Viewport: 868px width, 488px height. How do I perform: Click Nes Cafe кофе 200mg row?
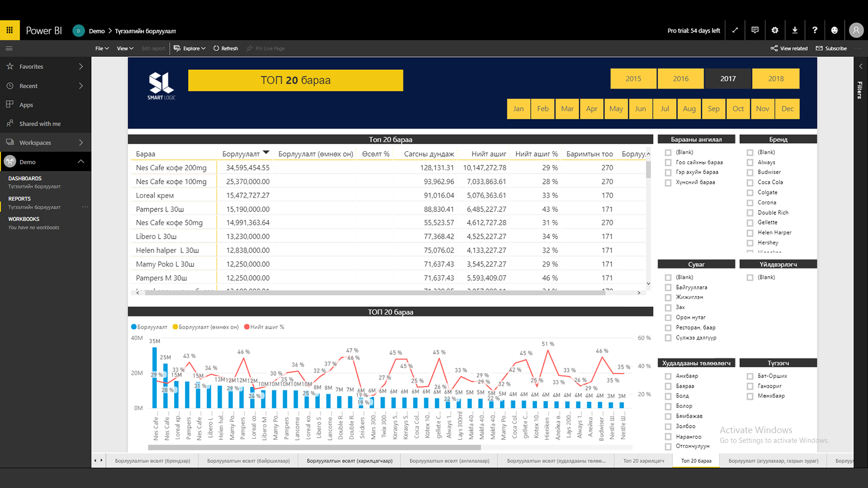(388, 168)
